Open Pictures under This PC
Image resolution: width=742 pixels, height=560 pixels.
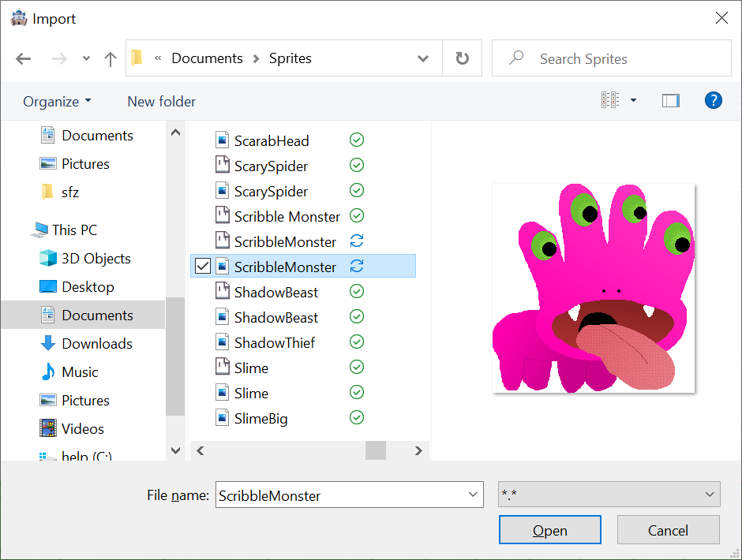(x=75, y=400)
